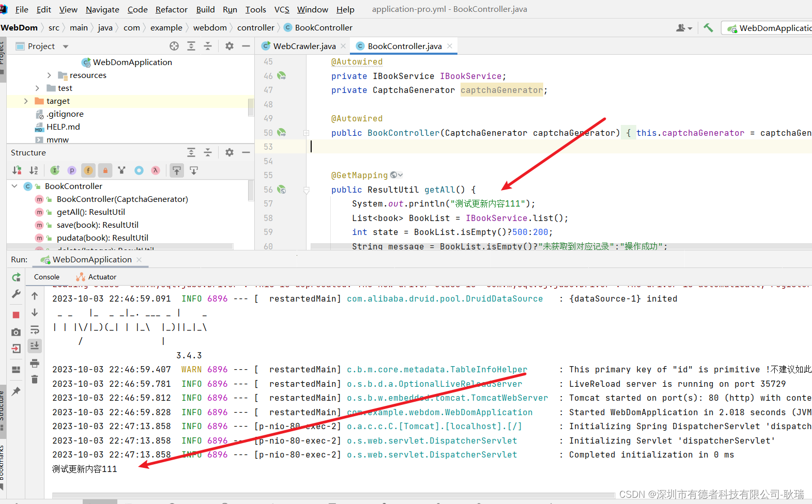The height and width of the screenshot is (504, 812).
Task: Close the BookController.java tab
Action: tap(450, 46)
